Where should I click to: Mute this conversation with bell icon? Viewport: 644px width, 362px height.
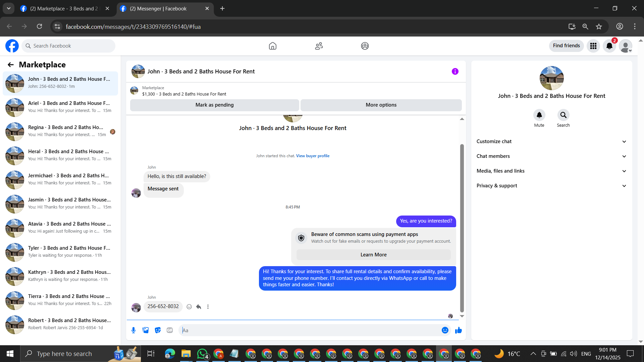coord(539,115)
